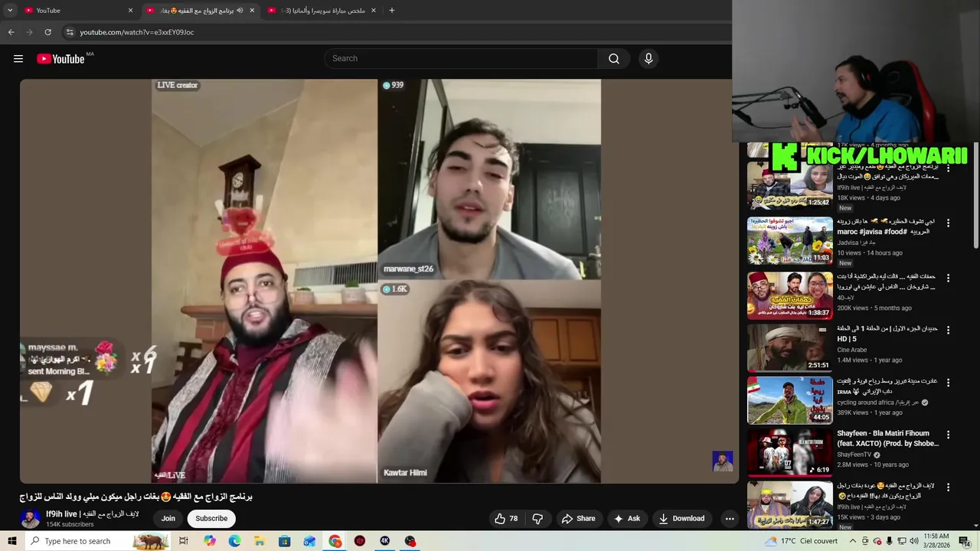Viewport: 980px width, 551px height.
Task: Open Shayfeen - Bla Matiri Fihoum video title
Action: [x=887, y=438]
